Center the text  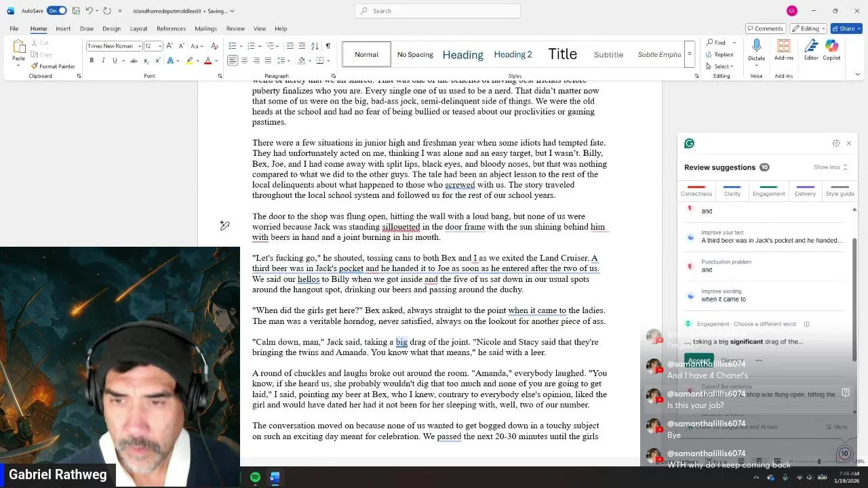pyautogui.click(x=245, y=61)
